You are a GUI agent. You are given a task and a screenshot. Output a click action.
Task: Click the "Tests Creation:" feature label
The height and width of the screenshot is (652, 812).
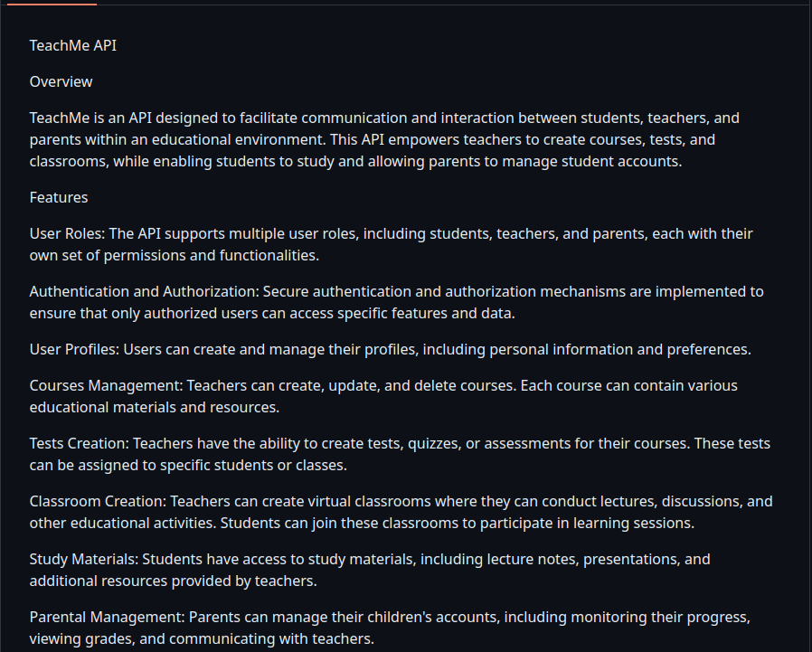point(80,443)
